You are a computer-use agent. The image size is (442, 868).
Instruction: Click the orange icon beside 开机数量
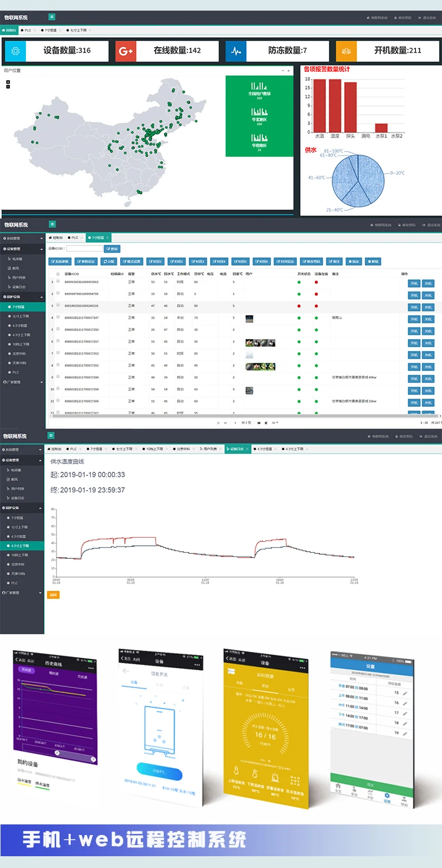tap(346, 51)
